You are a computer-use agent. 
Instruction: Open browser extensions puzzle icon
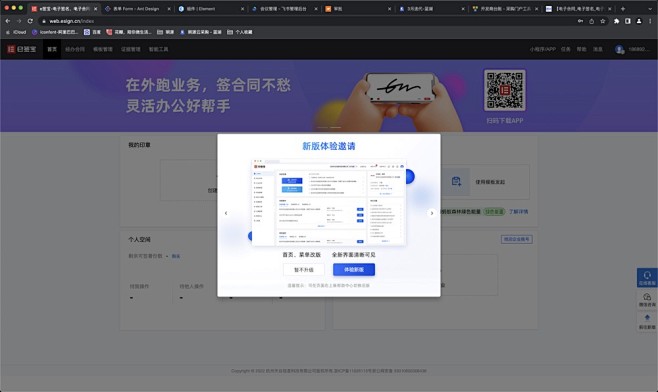click(x=616, y=21)
